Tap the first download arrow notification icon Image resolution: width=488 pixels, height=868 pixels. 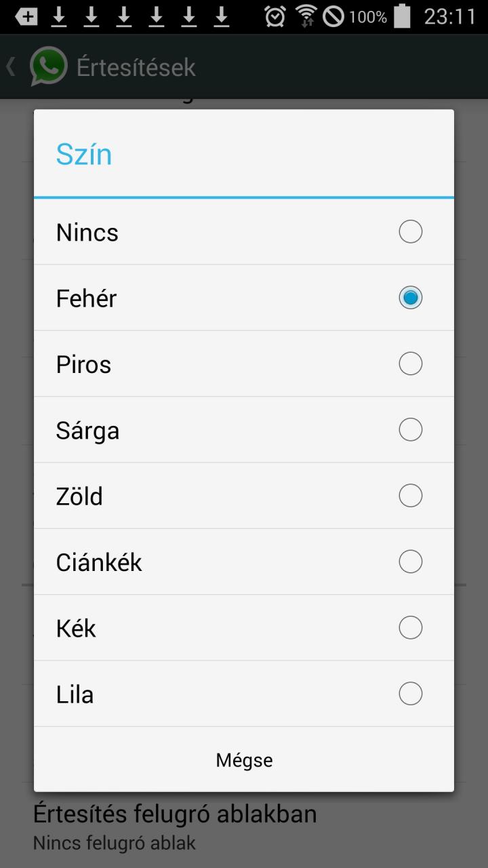tap(59, 16)
